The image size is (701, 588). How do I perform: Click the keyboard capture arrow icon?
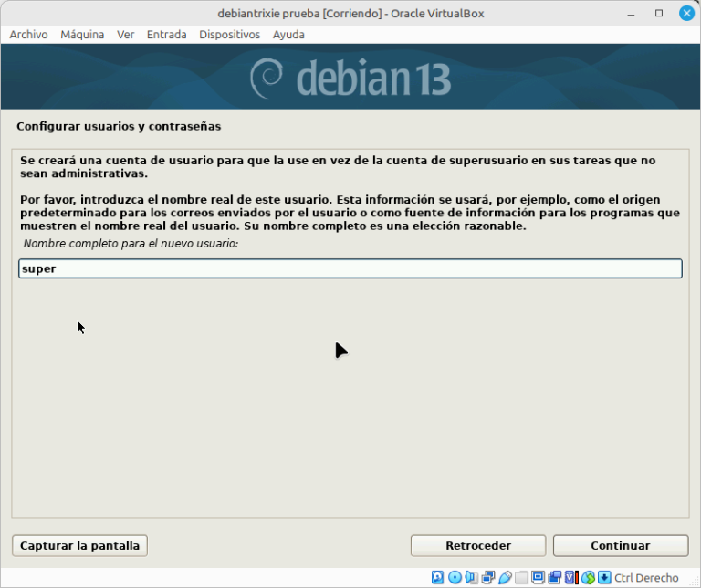click(604, 577)
